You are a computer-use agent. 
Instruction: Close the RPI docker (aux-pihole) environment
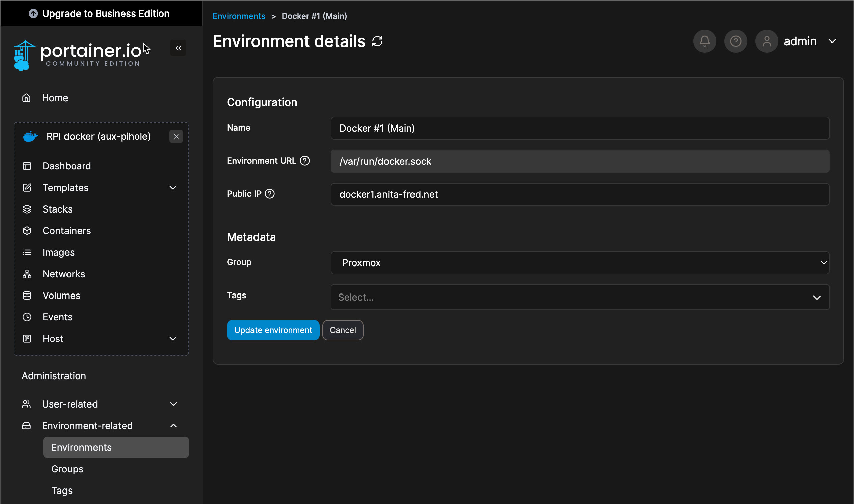(176, 136)
